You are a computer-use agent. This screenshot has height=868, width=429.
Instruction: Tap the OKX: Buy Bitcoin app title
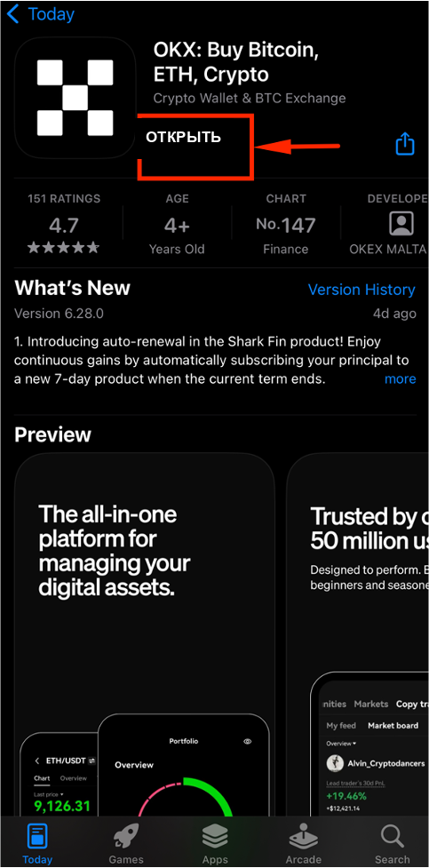[236, 62]
